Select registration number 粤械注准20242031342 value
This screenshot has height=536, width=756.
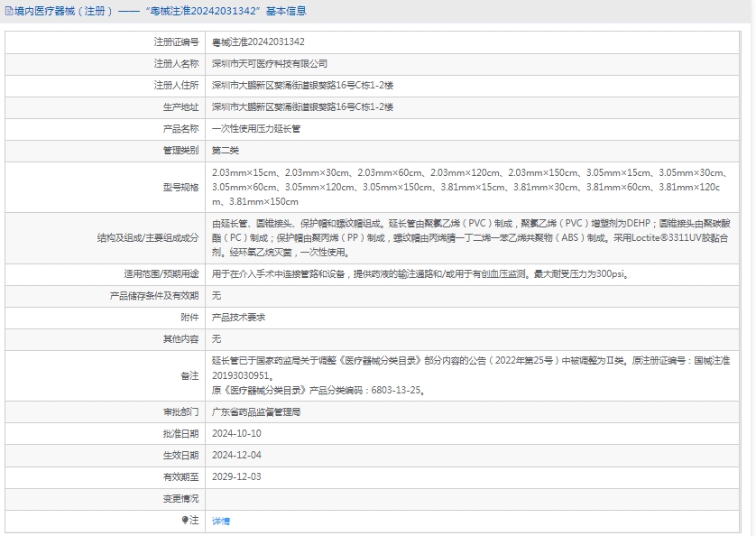258,42
